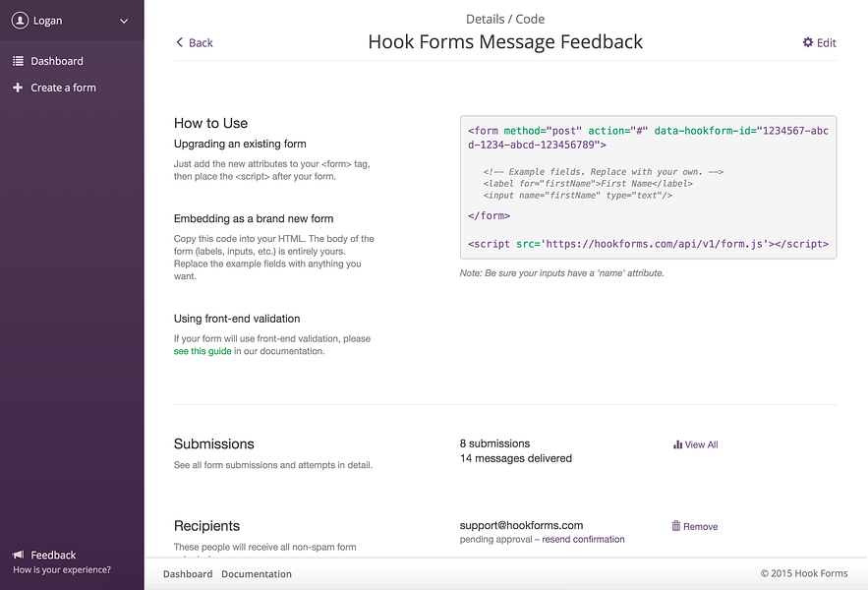Click the Dashboard list icon in sidebar
This screenshot has height=590, width=868.
(x=19, y=61)
